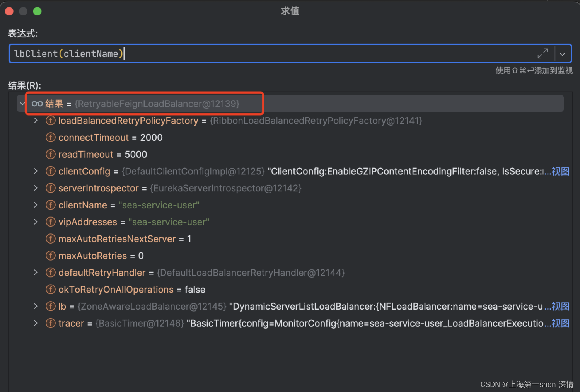Click field icon of vipAddresses
Image resolution: width=580 pixels, height=392 pixels.
51,222
